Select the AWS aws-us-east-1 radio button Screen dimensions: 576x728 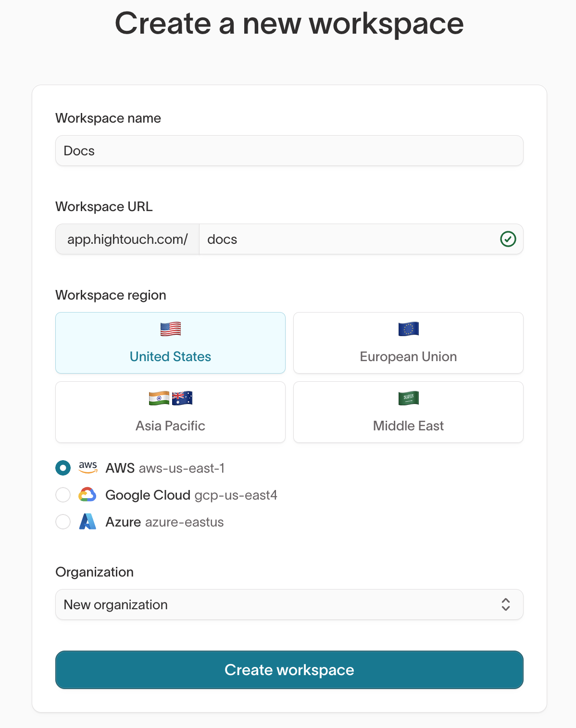pos(63,468)
